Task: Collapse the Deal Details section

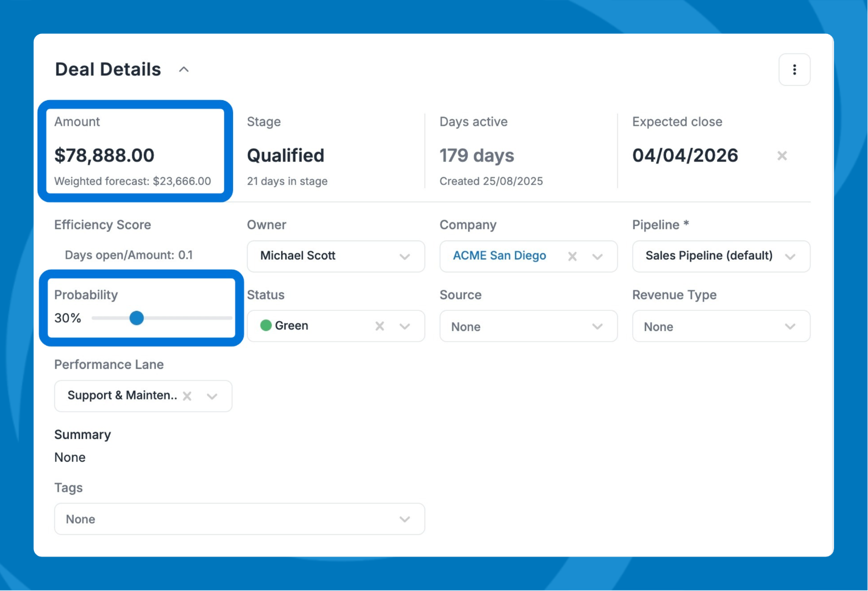Action: (184, 69)
